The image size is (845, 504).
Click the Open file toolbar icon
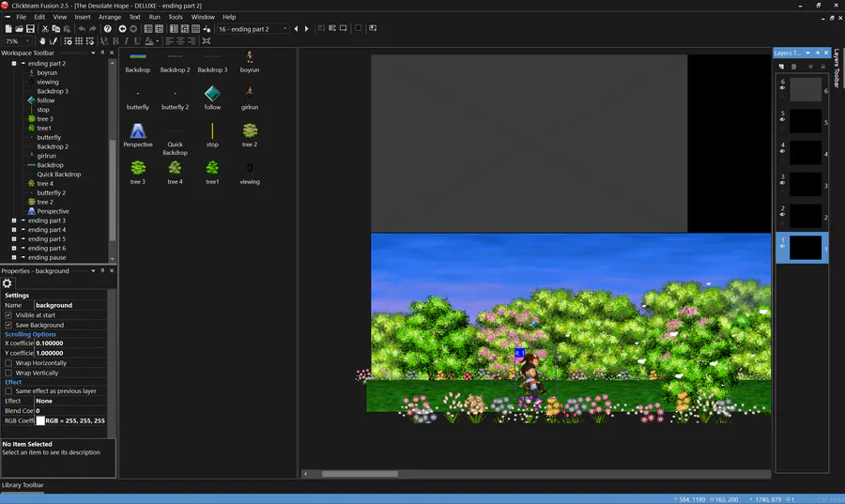click(20, 28)
